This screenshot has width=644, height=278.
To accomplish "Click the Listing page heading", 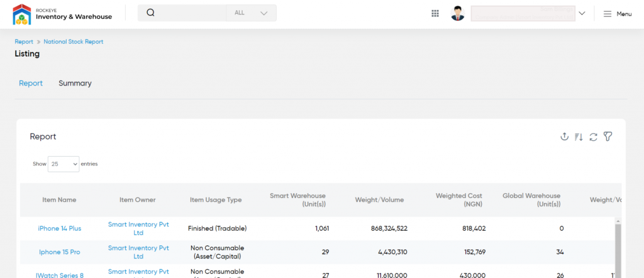I will tap(27, 54).
